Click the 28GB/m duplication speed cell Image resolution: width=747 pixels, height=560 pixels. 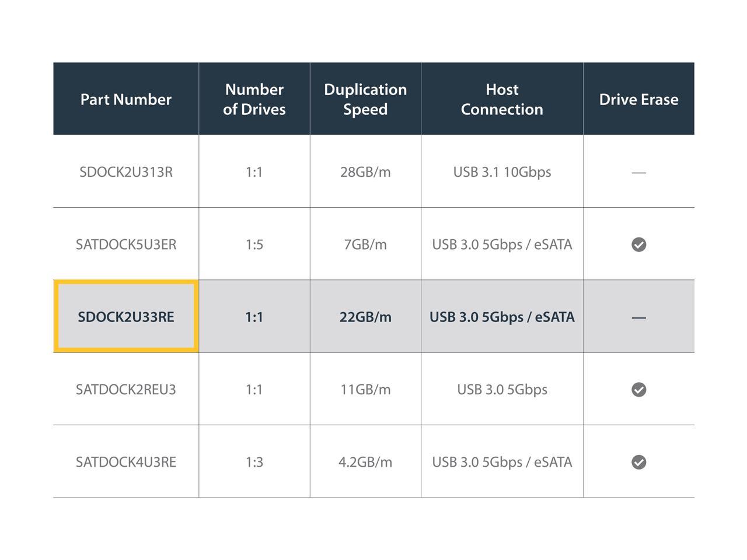coord(365,172)
